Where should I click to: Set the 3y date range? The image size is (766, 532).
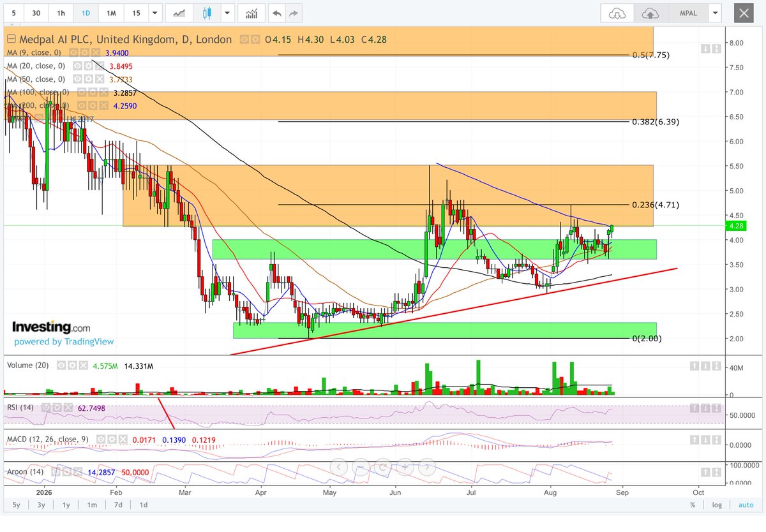click(41, 505)
